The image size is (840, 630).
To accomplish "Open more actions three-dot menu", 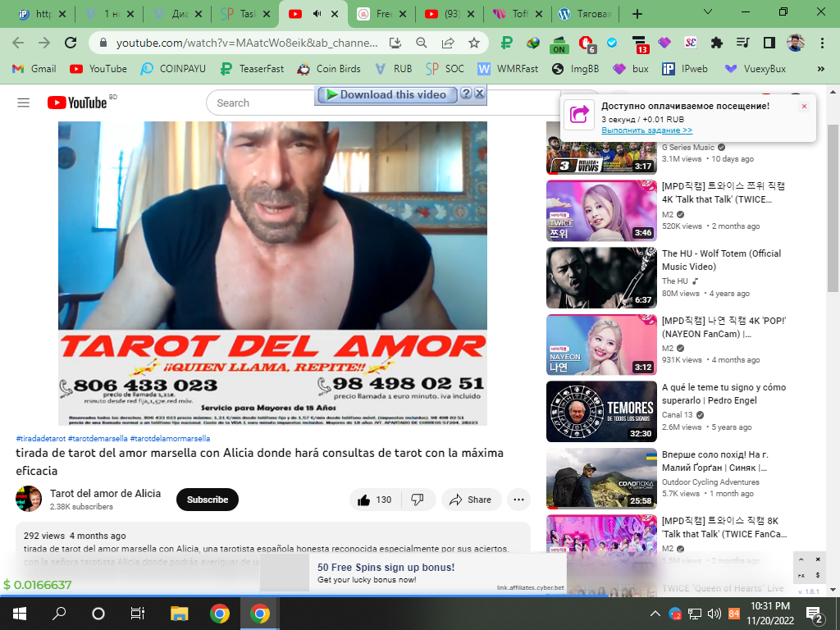I will pyautogui.click(x=518, y=500).
